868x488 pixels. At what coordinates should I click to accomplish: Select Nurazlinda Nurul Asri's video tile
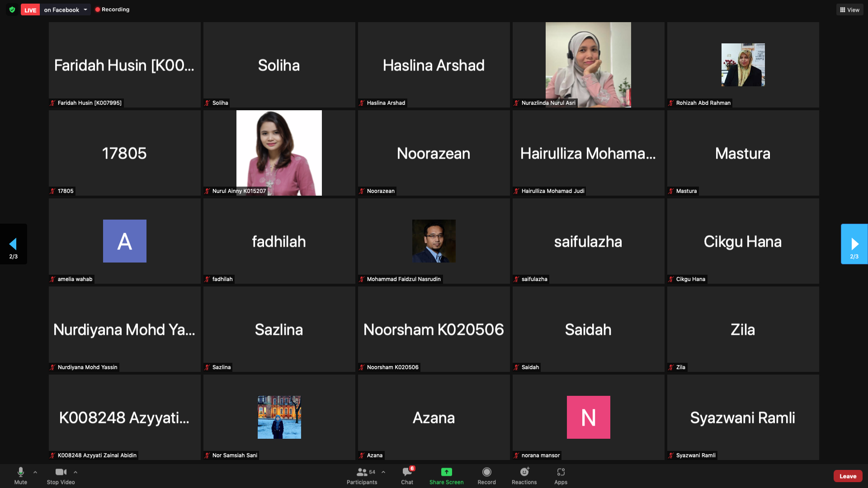click(x=588, y=65)
